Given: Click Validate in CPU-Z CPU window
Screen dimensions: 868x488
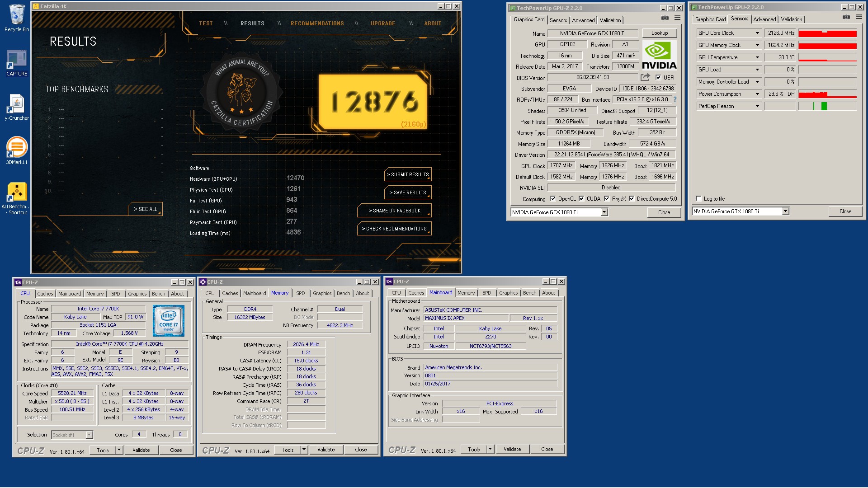Looking at the screenshot, I should (141, 450).
